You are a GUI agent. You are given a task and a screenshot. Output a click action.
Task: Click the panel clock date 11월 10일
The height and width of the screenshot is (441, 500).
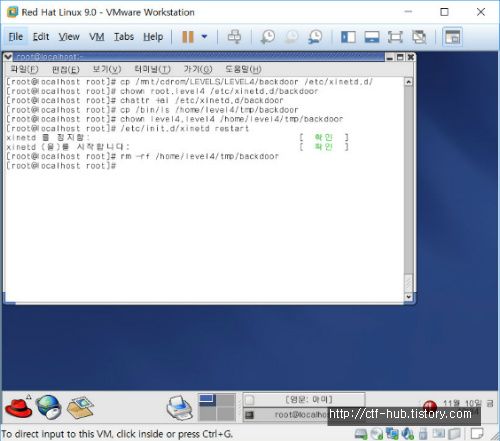pyautogui.click(x=464, y=403)
